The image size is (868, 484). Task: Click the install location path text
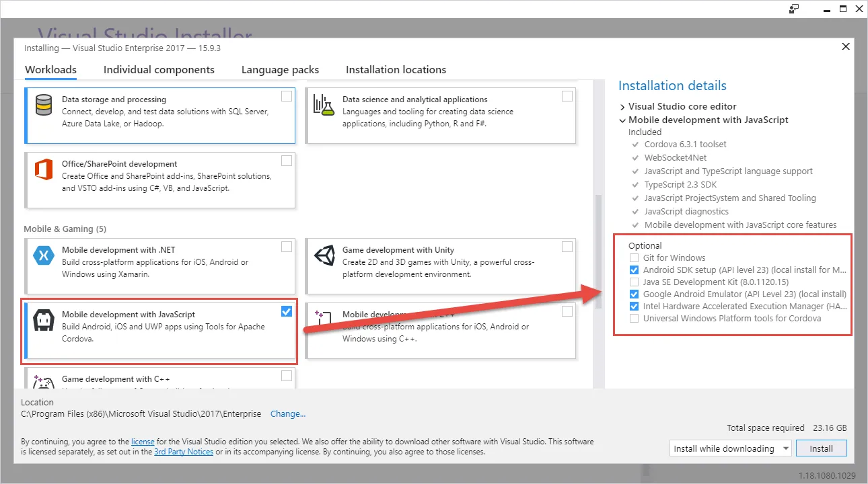[x=141, y=414]
